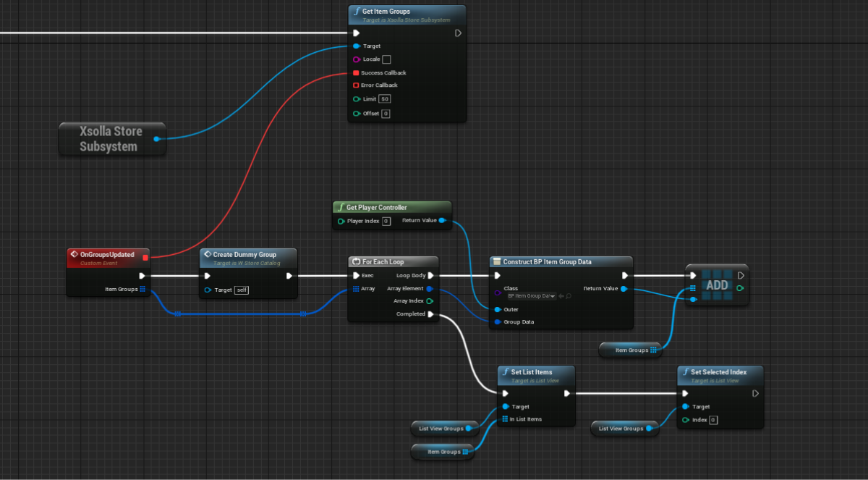
Task: Click the Index field on Set Selected Index
Action: 713,420
